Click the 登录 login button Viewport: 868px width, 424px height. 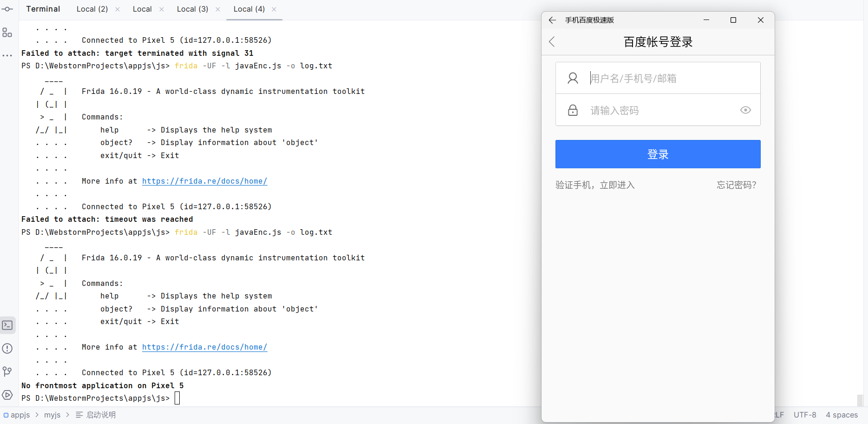pos(657,154)
